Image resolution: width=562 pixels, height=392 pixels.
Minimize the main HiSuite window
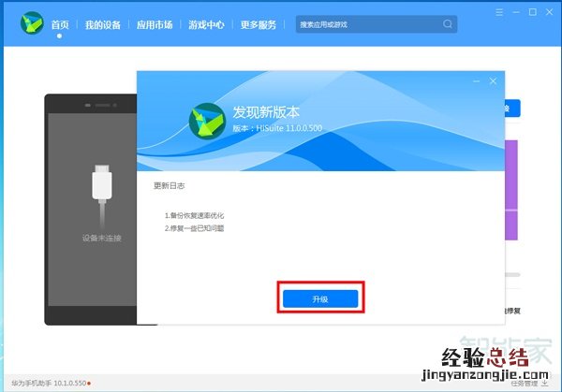click(x=516, y=12)
